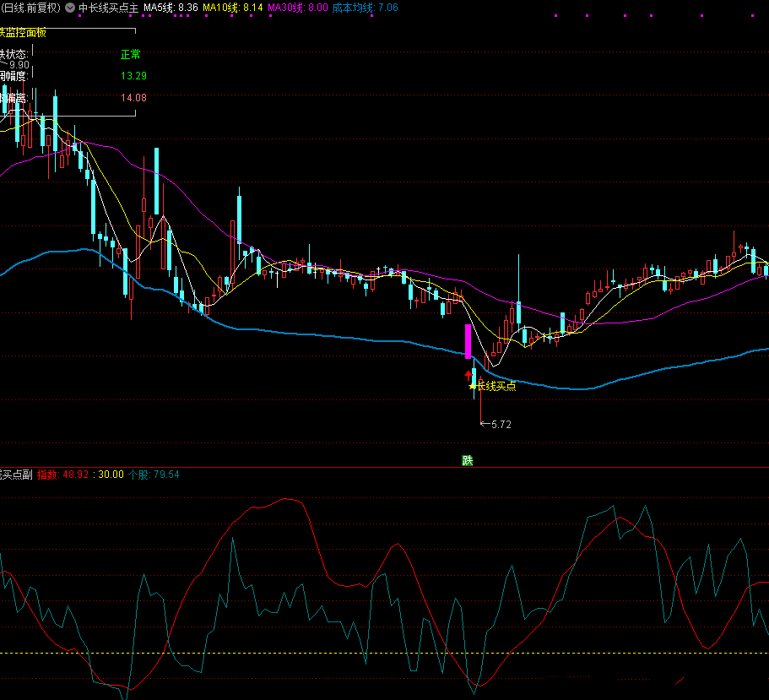The width and height of the screenshot is (769, 700).
Task: Click the green 正常 status value
Action: tap(131, 54)
